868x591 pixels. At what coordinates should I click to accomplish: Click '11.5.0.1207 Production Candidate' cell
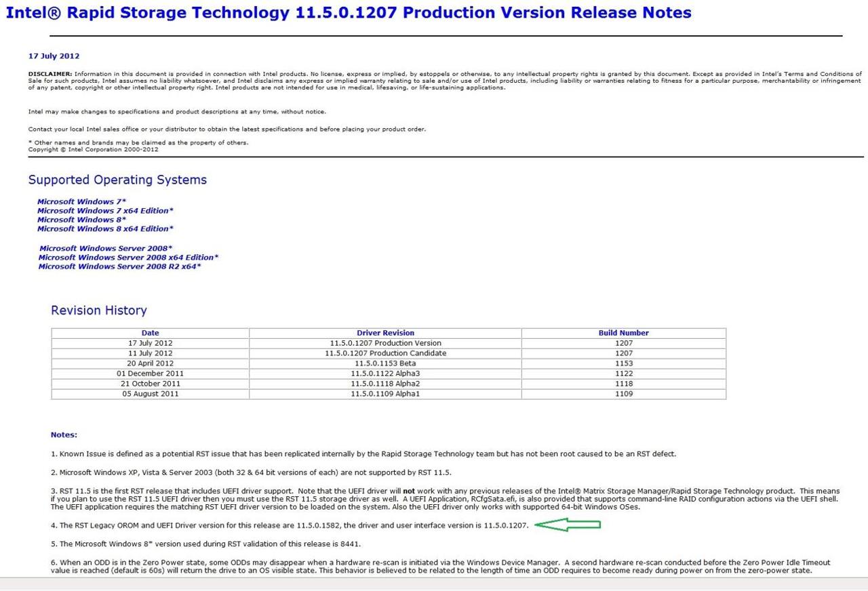tap(385, 353)
